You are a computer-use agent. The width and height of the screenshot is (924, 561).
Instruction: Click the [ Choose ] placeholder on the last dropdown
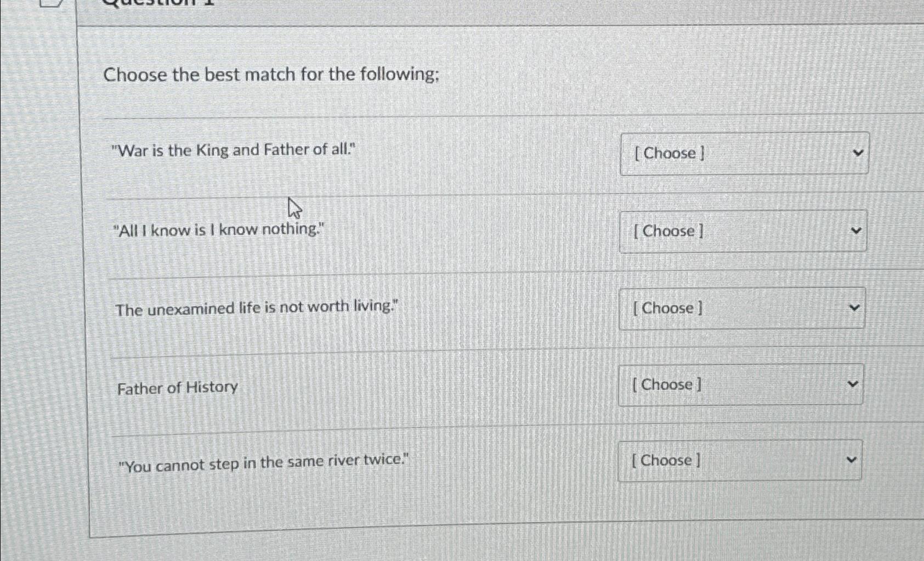[x=666, y=461]
